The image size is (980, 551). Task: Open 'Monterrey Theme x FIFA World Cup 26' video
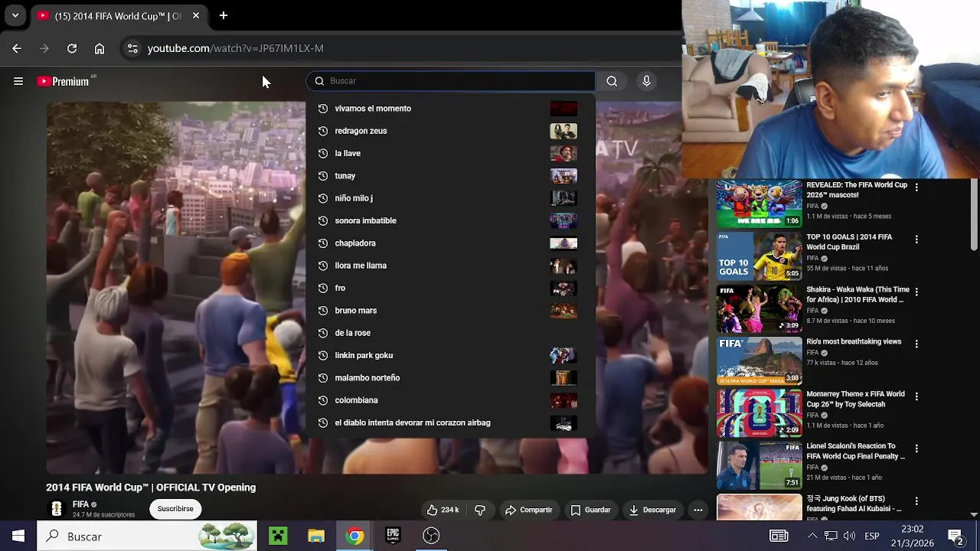855,399
